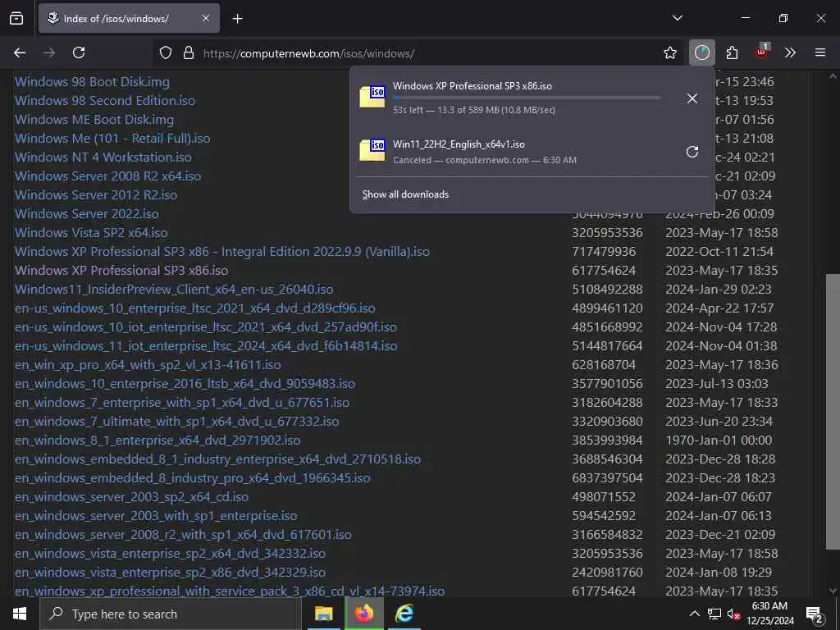Download en_windows_vista_enterprise_sp2_x86 iso
The height and width of the screenshot is (630, 840).
coord(170,572)
